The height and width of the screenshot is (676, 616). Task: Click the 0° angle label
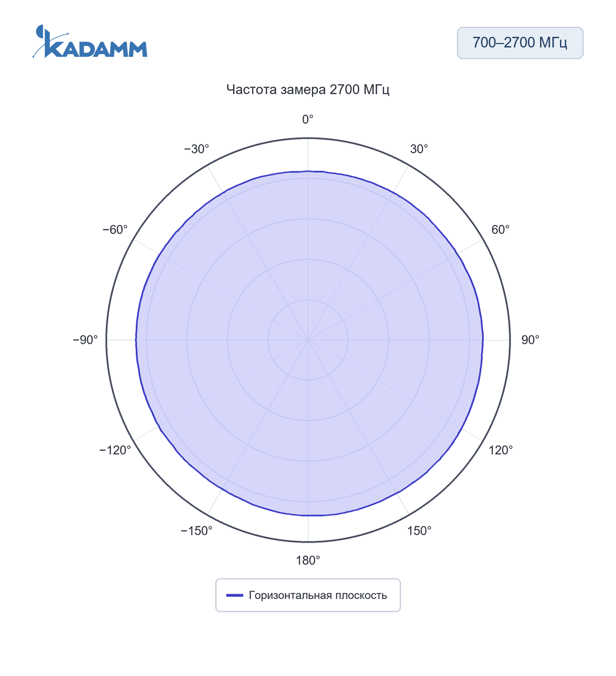click(308, 119)
